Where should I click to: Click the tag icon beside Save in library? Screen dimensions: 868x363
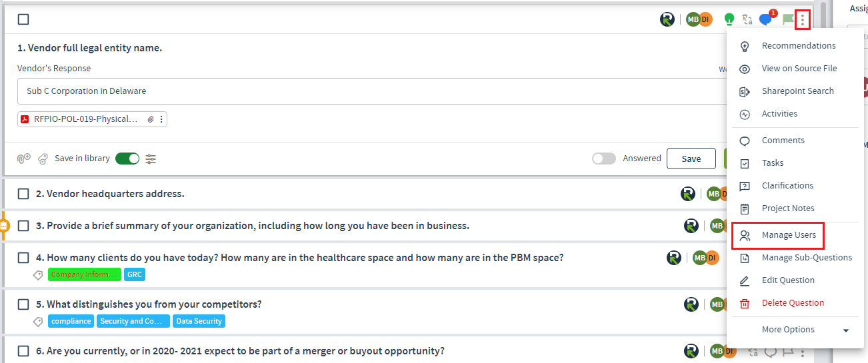43,159
